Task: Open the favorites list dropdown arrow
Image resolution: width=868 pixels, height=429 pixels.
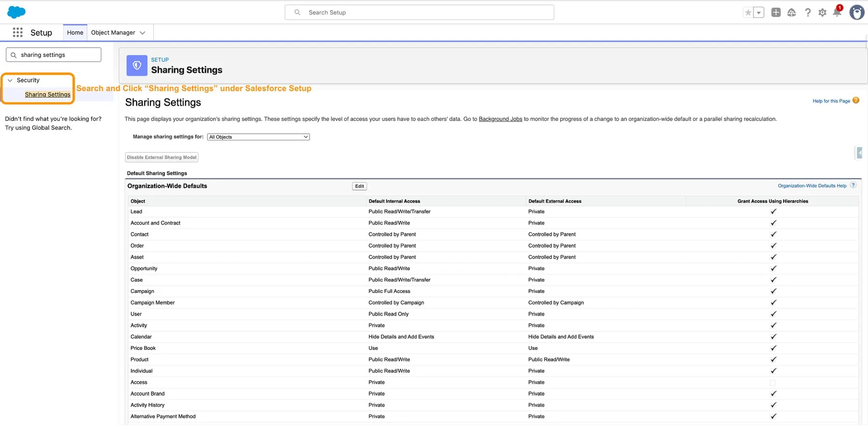Action: (759, 13)
